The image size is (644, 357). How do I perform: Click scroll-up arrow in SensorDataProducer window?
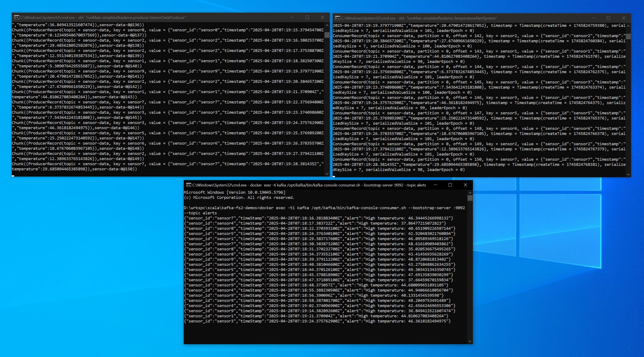pyautogui.click(x=327, y=25)
